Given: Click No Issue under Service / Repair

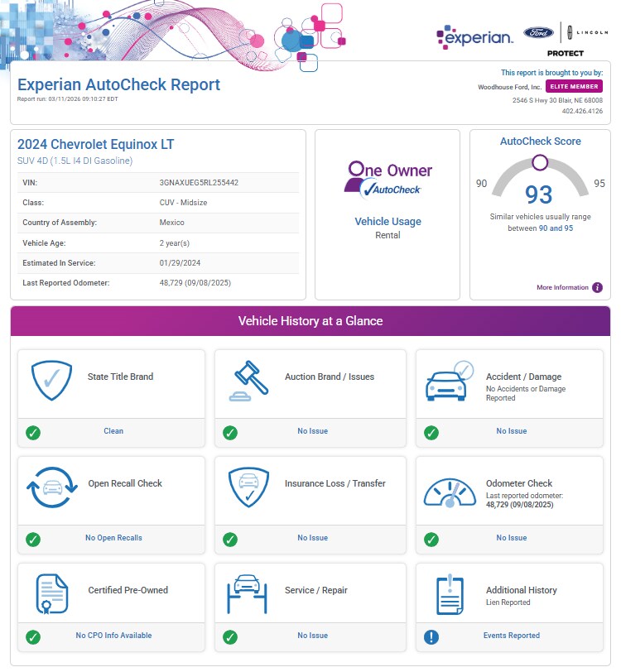Looking at the screenshot, I should coord(313,636).
